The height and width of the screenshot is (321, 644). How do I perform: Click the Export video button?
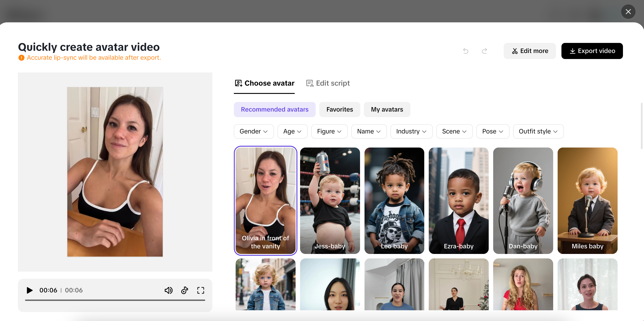coord(592,51)
